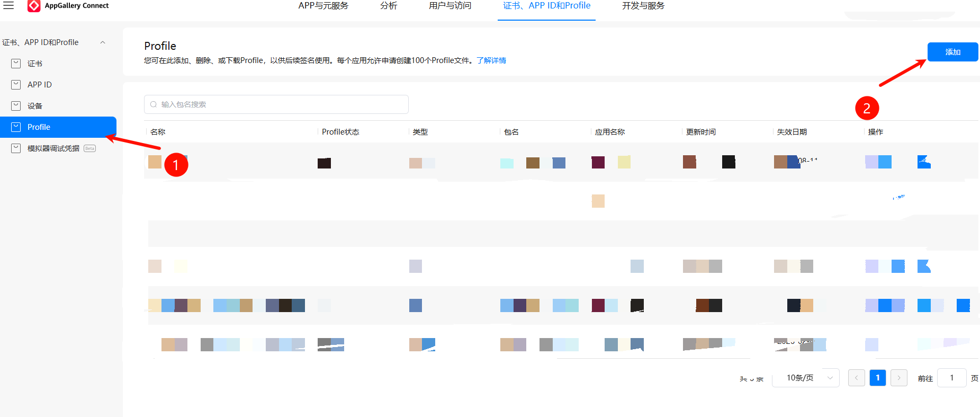Open the 开发与服务 tab
980x417 pixels.
[x=643, y=6]
